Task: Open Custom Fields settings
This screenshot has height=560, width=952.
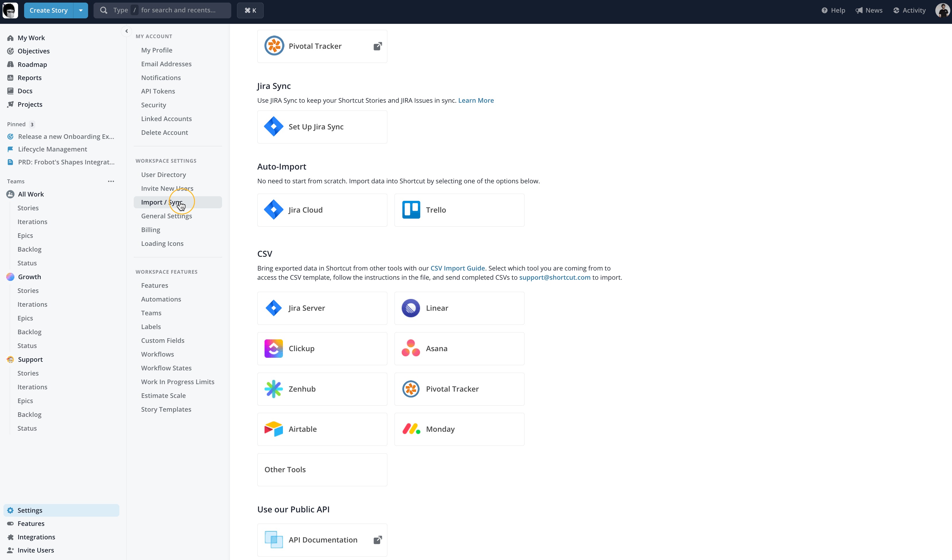Action: point(163,341)
